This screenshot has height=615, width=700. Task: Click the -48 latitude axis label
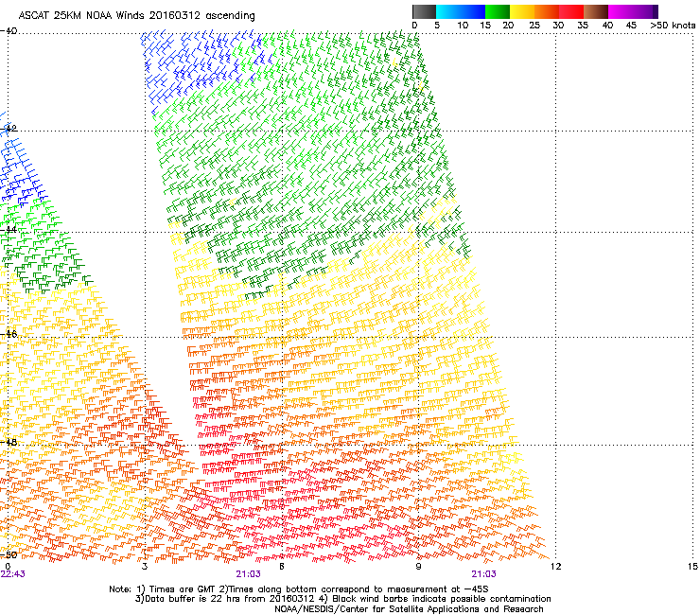(9, 442)
